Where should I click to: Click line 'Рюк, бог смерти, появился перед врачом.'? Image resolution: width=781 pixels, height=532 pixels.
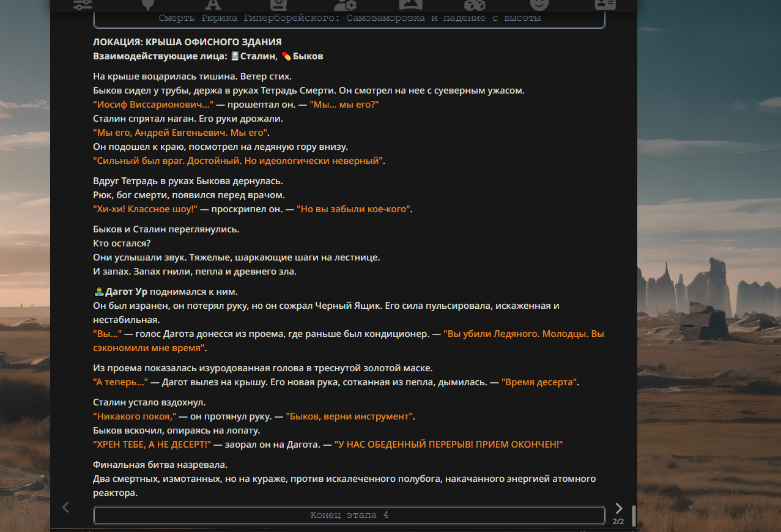click(189, 195)
